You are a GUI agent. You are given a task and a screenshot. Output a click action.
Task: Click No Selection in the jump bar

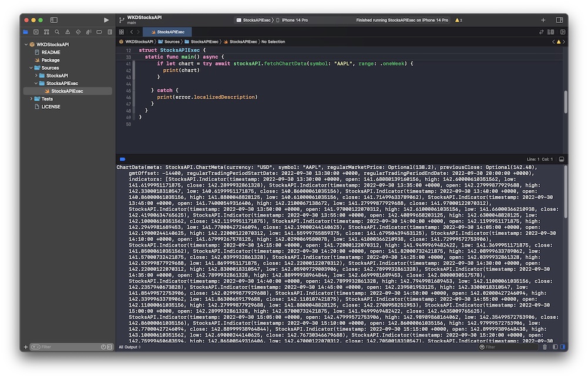(x=273, y=42)
